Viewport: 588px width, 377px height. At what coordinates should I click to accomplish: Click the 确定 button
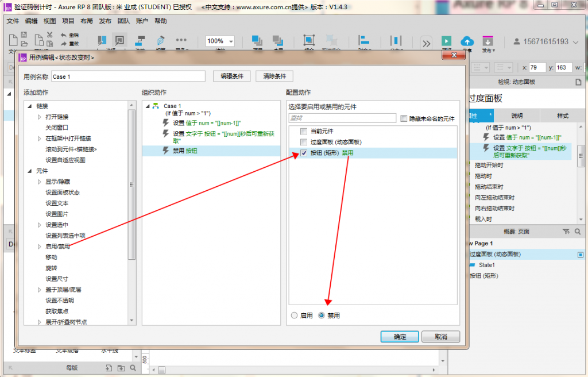pos(400,337)
